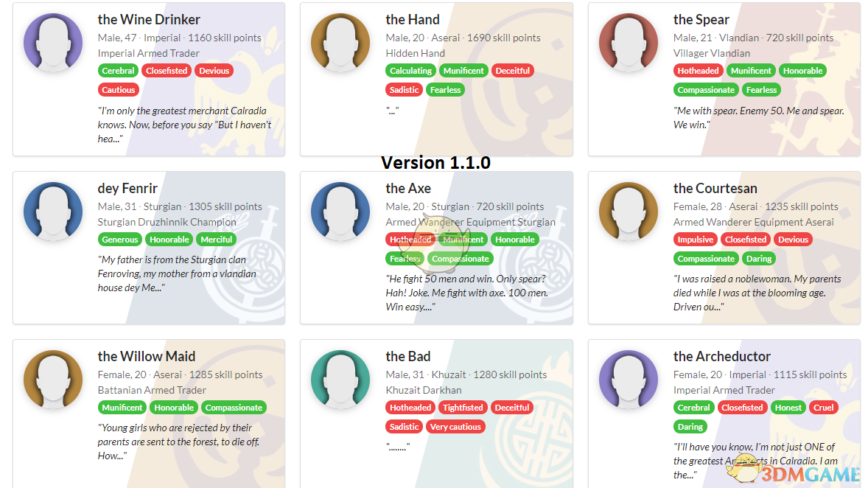Click the Archeductor's Cerebral tag
This screenshot has height=488, width=868.
pyautogui.click(x=693, y=408)
